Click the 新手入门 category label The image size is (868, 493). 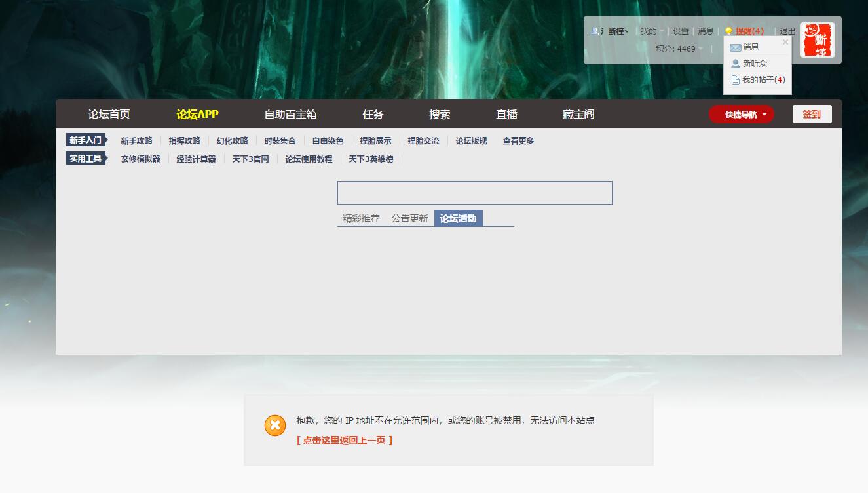click(86, 140)
